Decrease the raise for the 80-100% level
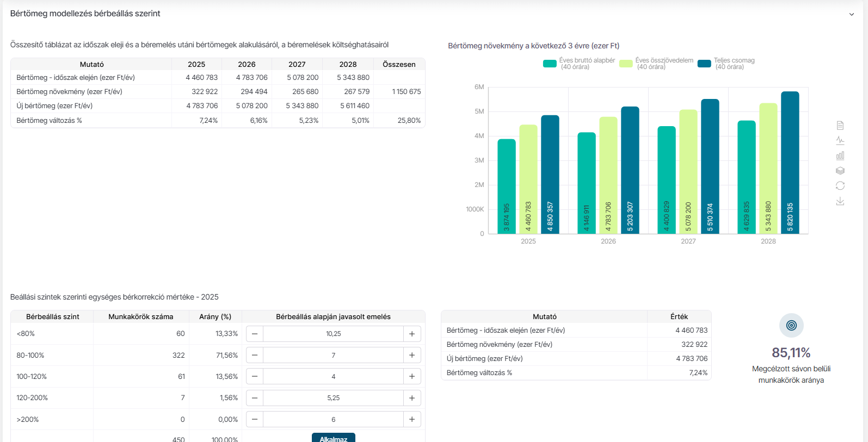Screen dimensions: 868x442 pyautogui.click(x=255, y=355)
